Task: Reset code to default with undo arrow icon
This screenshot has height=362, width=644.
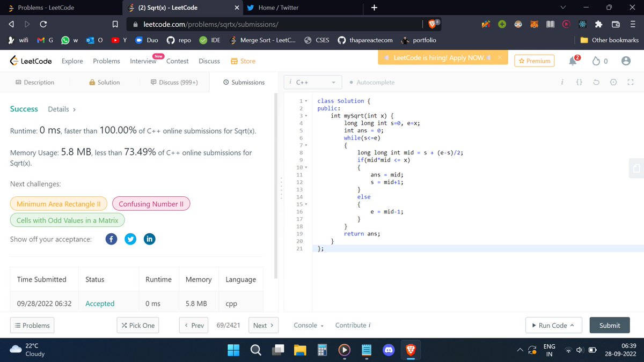Action: tap(596, 83)
